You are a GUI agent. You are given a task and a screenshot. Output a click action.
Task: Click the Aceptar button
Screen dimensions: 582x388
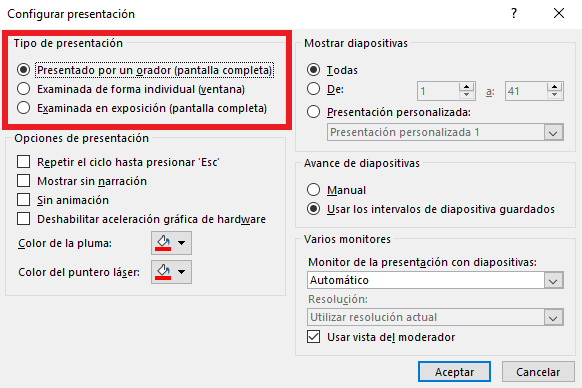(x=454, y=372)
